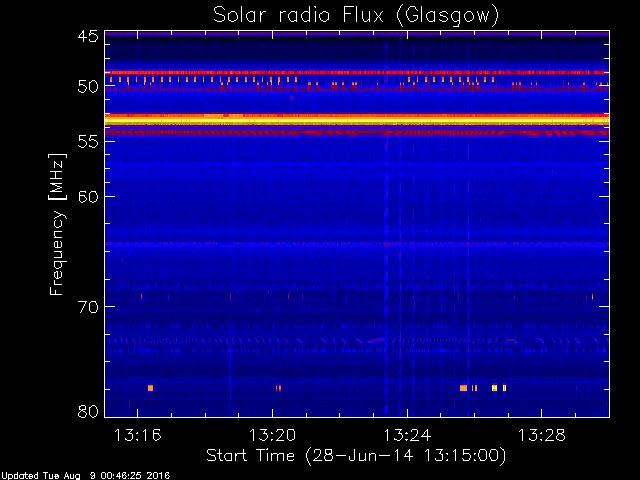The height and width of the screenshot is (480, 640).
Task: Click the "Updated Tue Aug 9" timestamp text
Action: tap(85, 476)
